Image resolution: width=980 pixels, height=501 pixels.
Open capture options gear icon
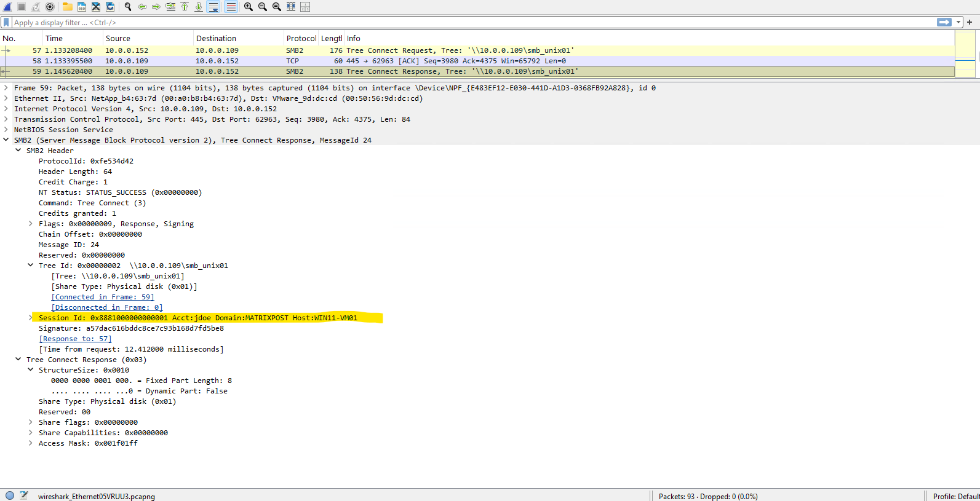tap(50, 7)
